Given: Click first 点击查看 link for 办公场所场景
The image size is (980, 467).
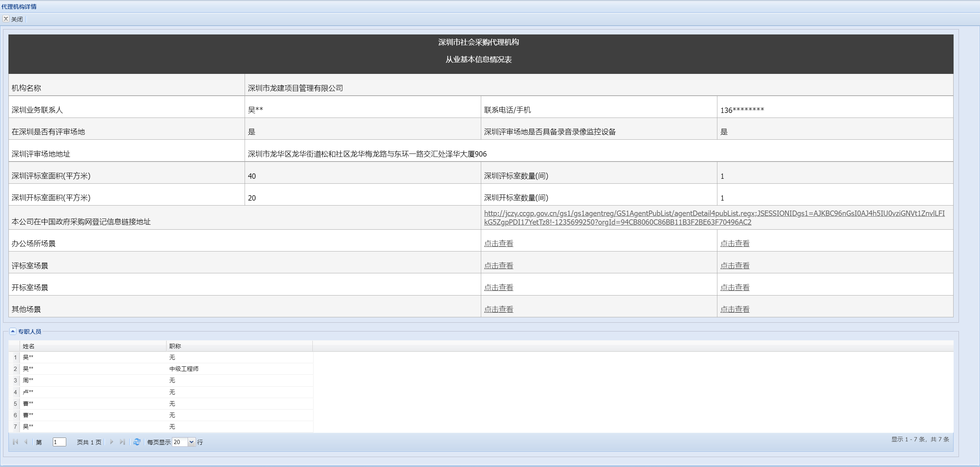Looking at the screenshot, I should [498, 243].
